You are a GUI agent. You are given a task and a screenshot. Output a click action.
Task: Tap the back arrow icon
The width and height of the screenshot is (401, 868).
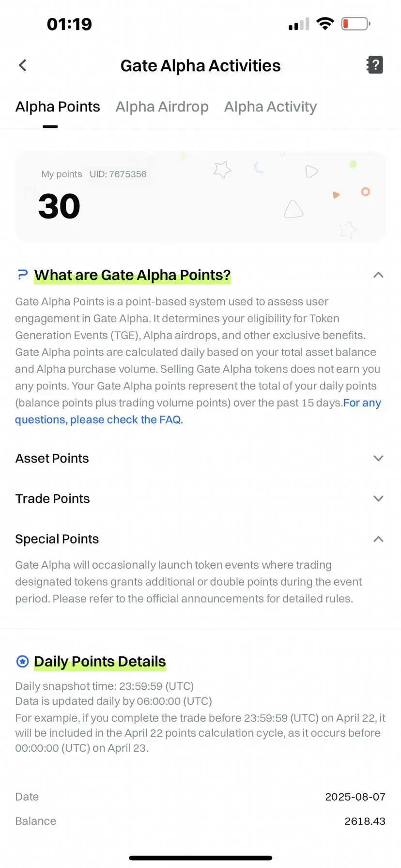click(x=22, y=65)
